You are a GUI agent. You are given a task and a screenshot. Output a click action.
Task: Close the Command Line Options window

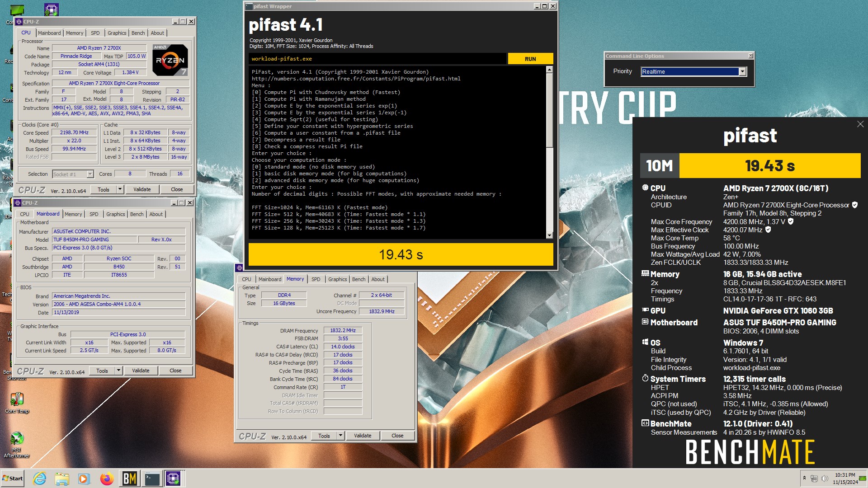tap(750, 56)
